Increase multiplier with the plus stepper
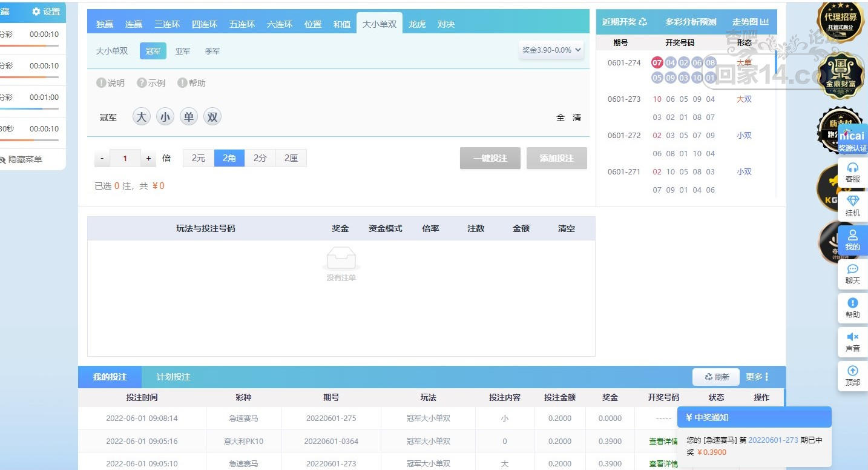This screenshot has height=470, width=868. (149, 159)
